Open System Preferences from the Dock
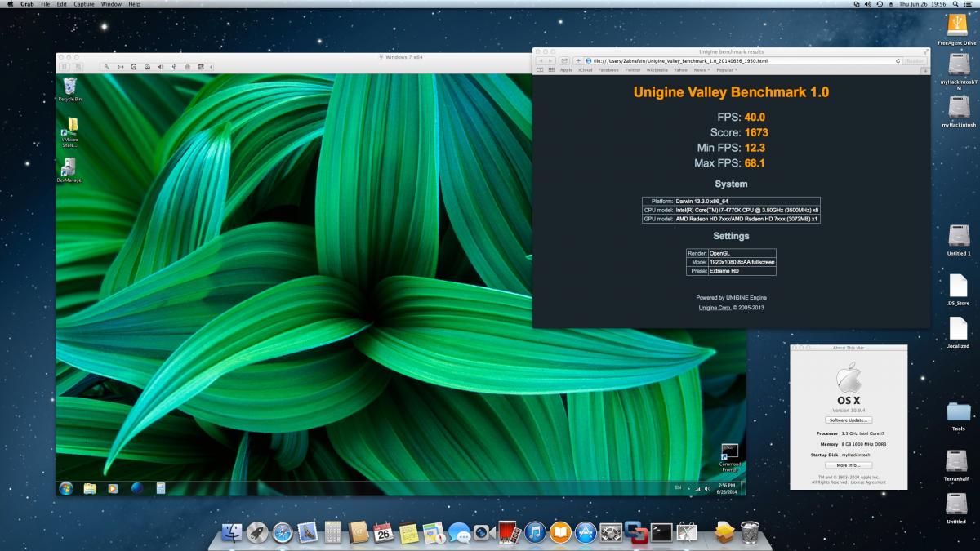980x551 pixels. pos(610,533)
